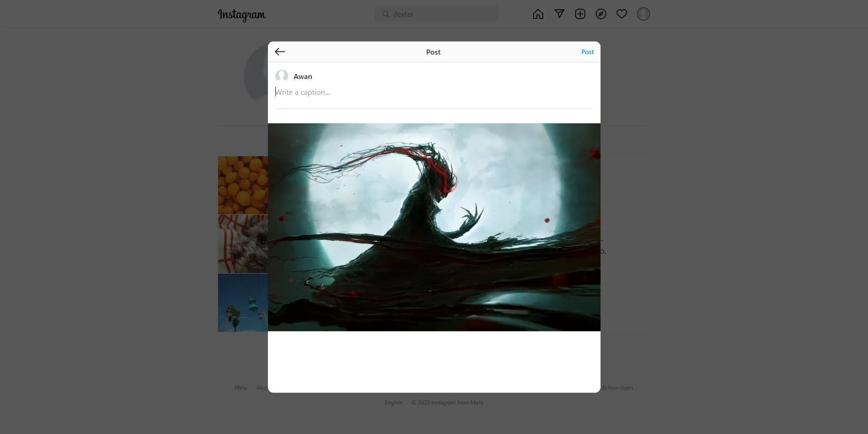868x434 pixels.
Task: Click the Instagram logo
Action: coord(242,15)
